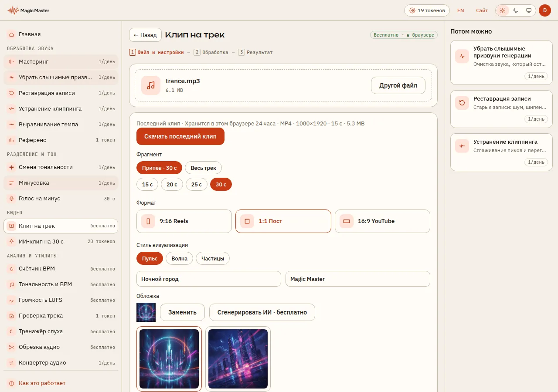Open user avatar D menu
The width and height of the screenshot is (558, 392).
coord(545,10)
